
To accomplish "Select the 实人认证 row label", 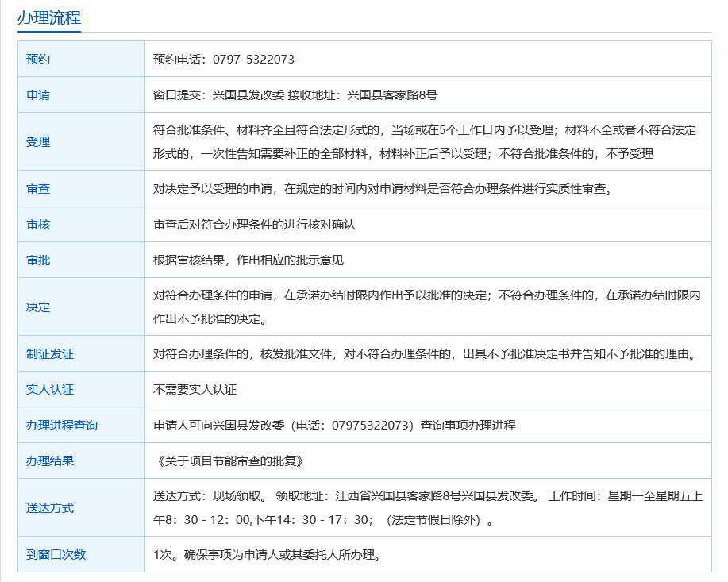I will point(50,390).
